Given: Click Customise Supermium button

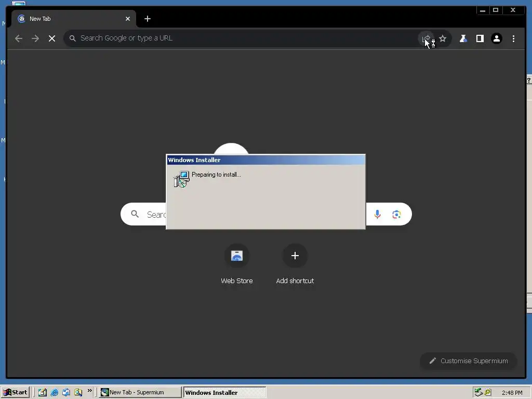Looking at the screenshot, I should [469, 361].
